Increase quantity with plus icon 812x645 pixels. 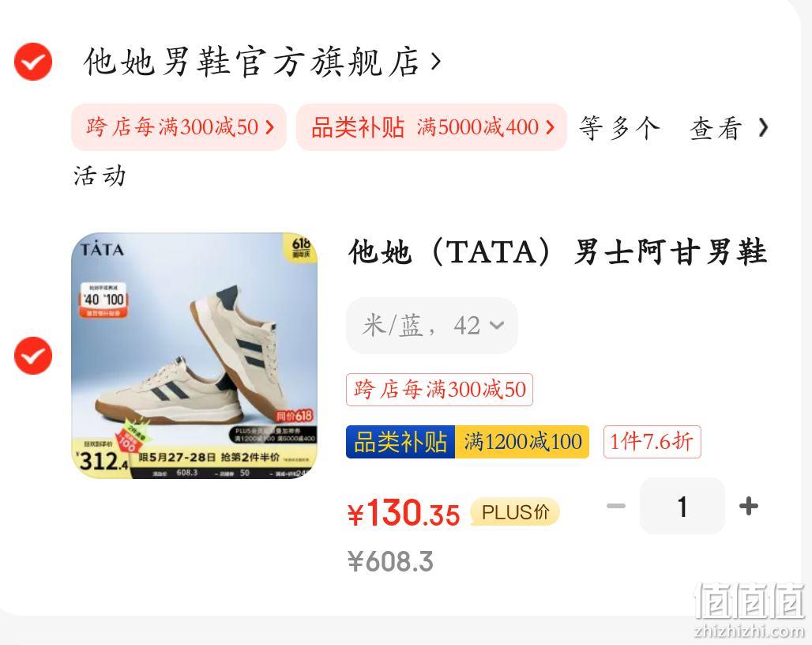click(749, 506)
